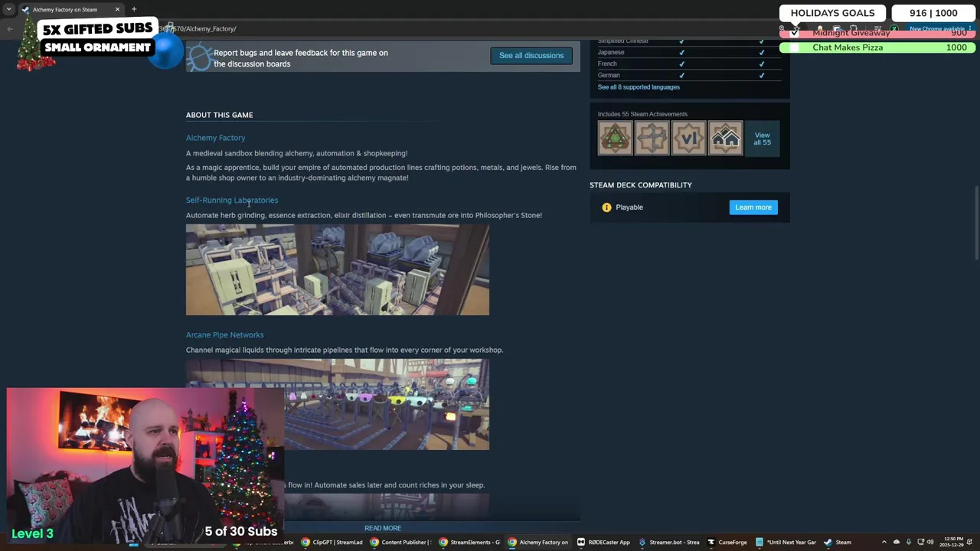The height and width of the screenshot is (551, 980).
Task: Open CurseForge from the taskbar
Action: coord(727,543)
